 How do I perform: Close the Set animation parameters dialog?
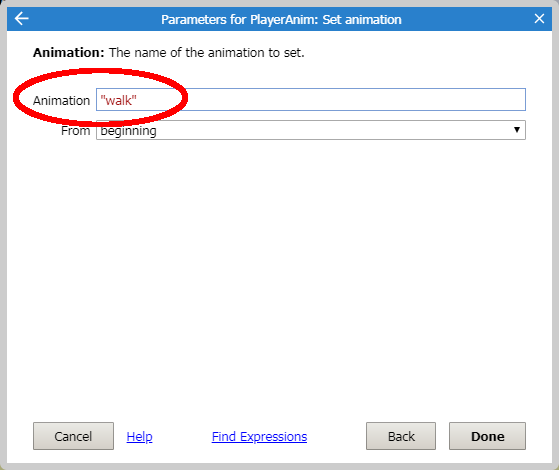pyautogui.click(x=539, y=19)
